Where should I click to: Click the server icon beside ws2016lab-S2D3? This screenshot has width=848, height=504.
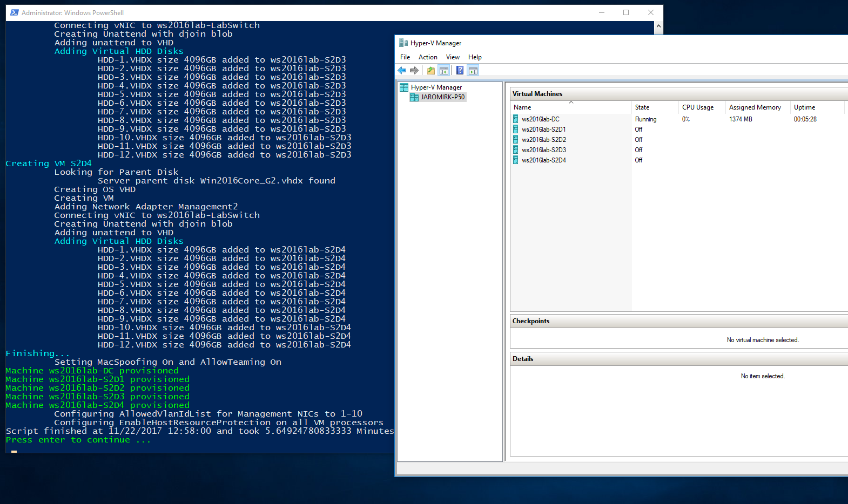tap(516, 150)
